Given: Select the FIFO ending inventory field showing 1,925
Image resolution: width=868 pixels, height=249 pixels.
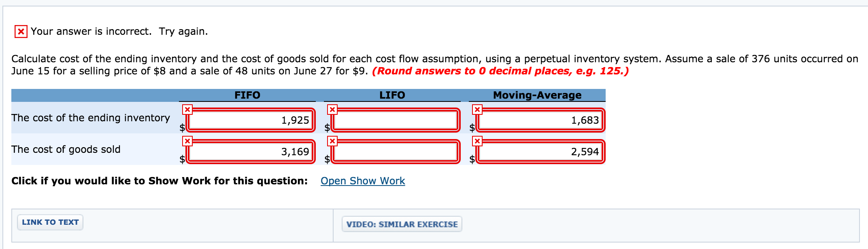Looking at the screenshot, I should click(251, 120).
